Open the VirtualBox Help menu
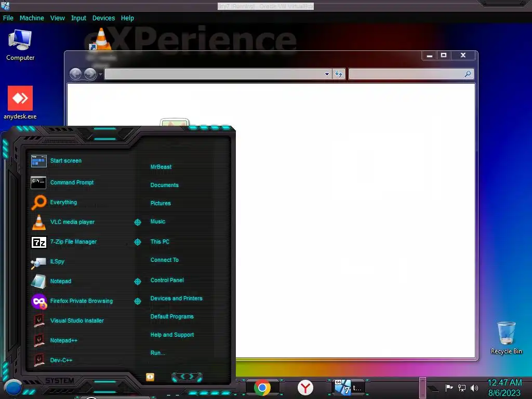Screen dimensions: 532x399 (127, 18)
